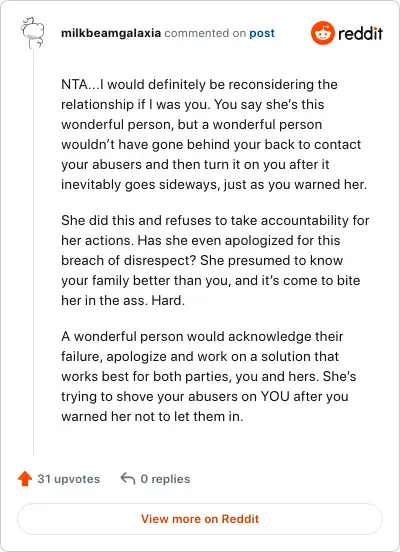Click the final line "warned her not to let them in."
The height and width of the screenshot is (552, 400).
[152, 417]
